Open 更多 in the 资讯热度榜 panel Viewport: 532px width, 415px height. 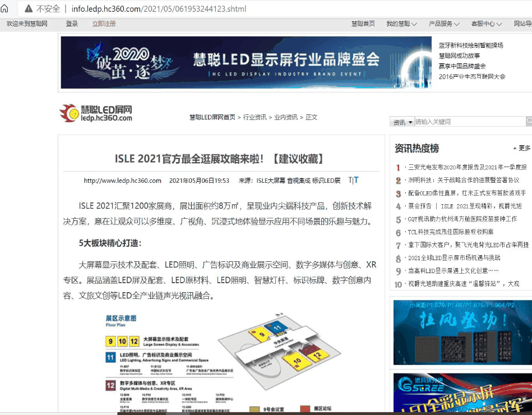click(521, 148)
